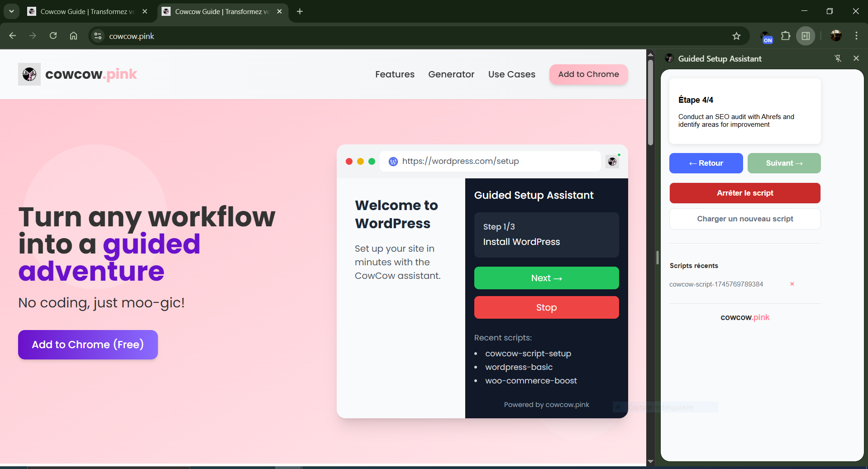Open recent script cowcow-script-1745769789384

click(716, 284)
